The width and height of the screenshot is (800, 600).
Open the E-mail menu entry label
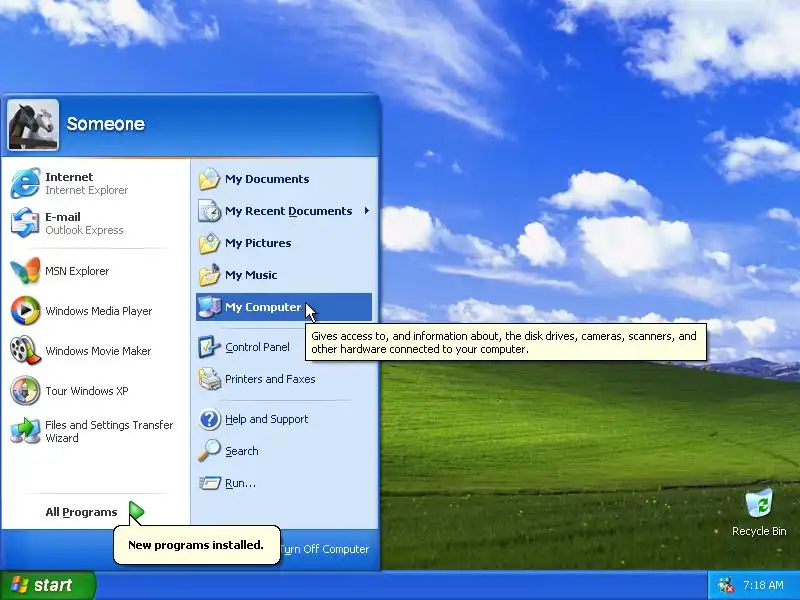63,217
